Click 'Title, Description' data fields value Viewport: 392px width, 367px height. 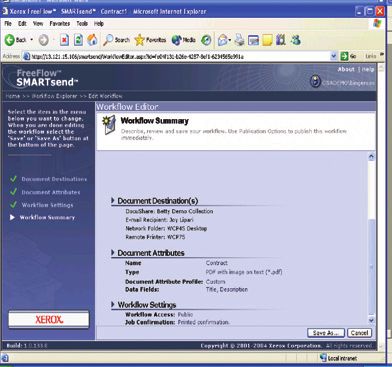[x=227, y=289]
